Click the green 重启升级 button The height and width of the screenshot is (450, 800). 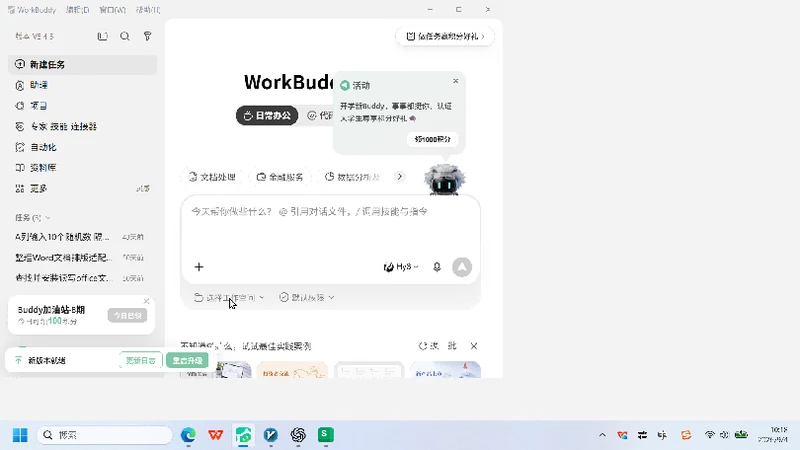(187, 360)
